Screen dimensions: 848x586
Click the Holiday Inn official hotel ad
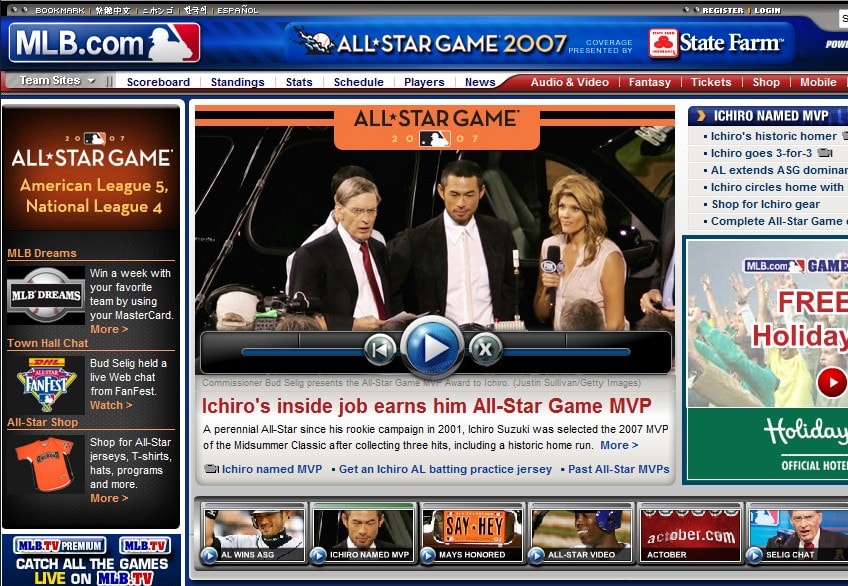tap(766, 445)
